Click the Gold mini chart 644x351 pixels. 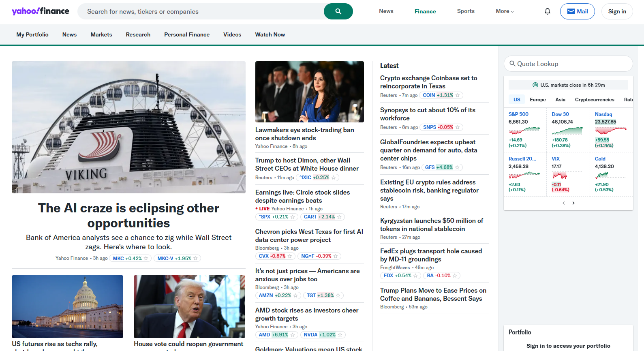click(x=610, y=175)
